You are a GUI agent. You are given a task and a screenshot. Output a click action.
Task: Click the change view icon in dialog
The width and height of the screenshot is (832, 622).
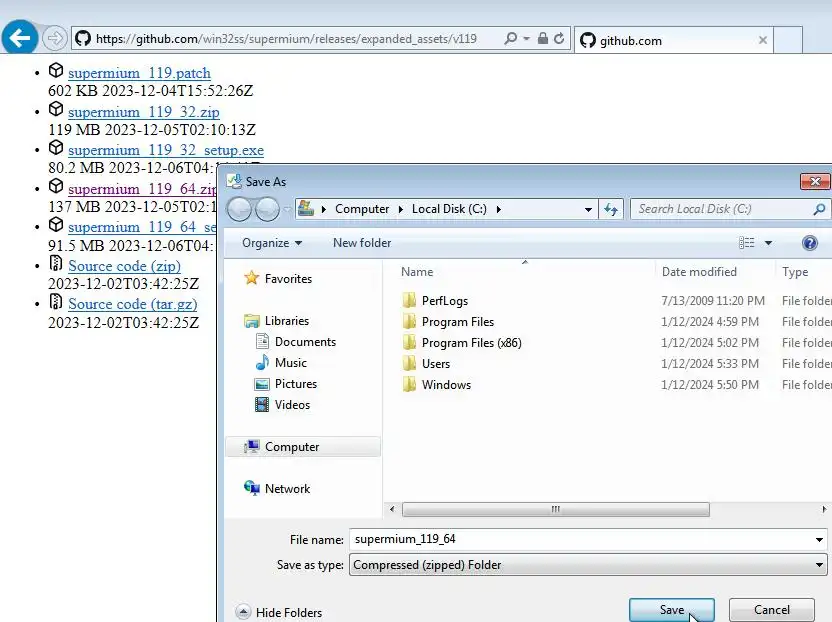(747, 243)
